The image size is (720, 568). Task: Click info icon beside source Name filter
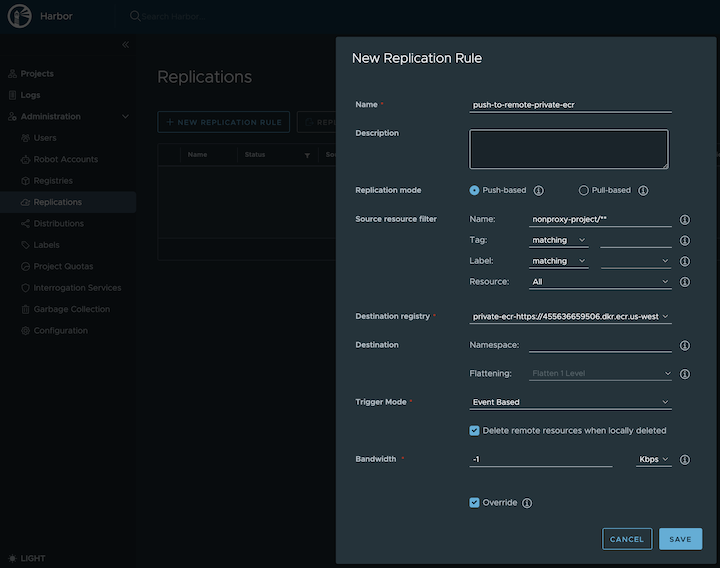coord(685,219)
